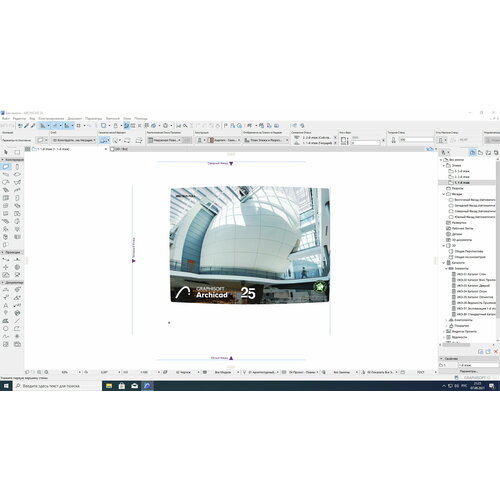Open Publisher Sets icon in Navigator

point(496,152)
